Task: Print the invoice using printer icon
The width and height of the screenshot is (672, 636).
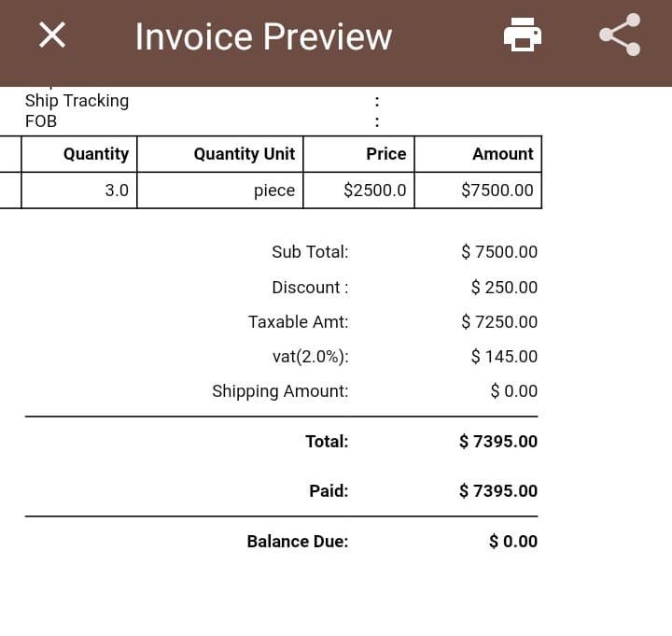Action: pyautogui.click(x=522, y=35)
